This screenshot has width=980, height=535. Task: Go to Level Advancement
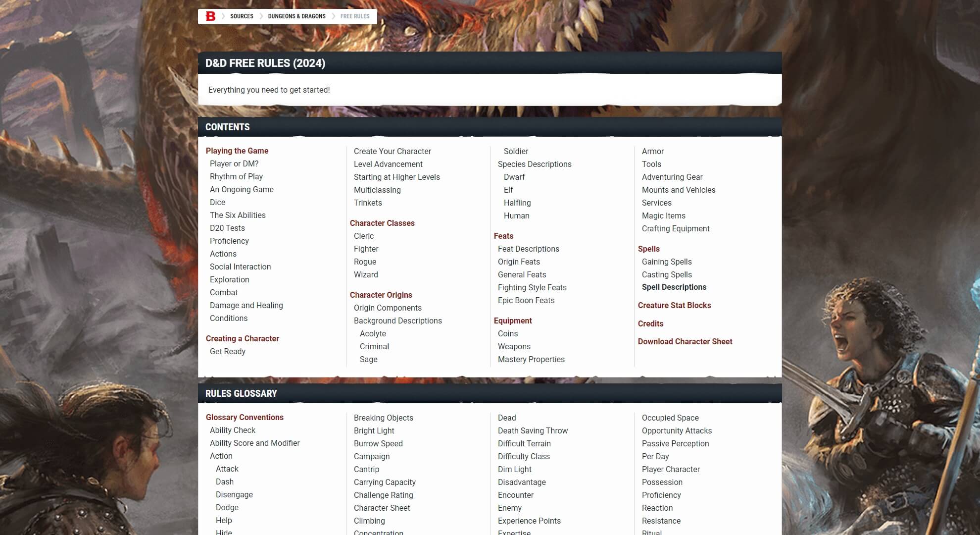coord(388,164)
